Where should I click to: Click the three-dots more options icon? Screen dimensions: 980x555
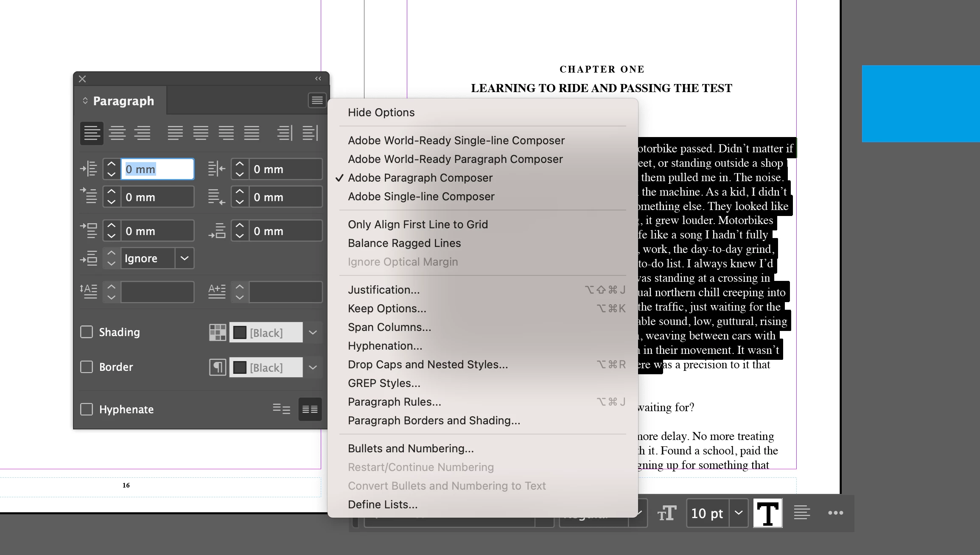coord(835,513)
